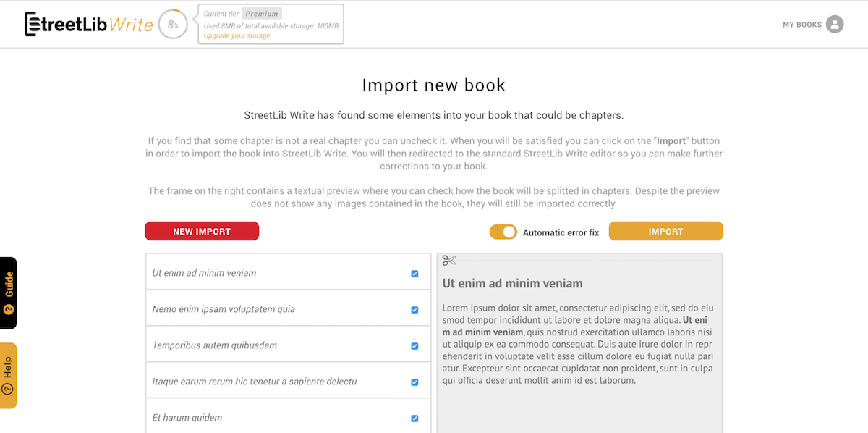Open the 'Upgrade your storage' link
868x433 pixels.
(235, 35)
